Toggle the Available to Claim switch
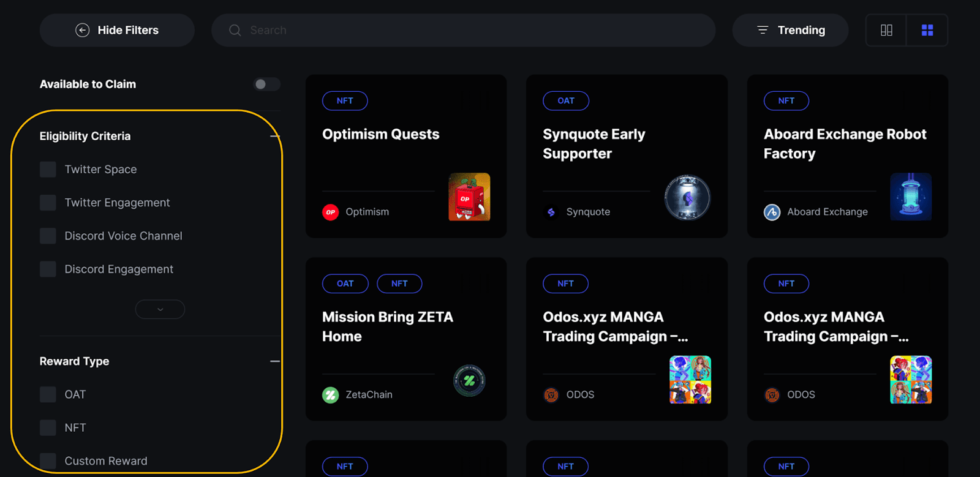Viewport: 980px width, 477px height. point(267,84)
